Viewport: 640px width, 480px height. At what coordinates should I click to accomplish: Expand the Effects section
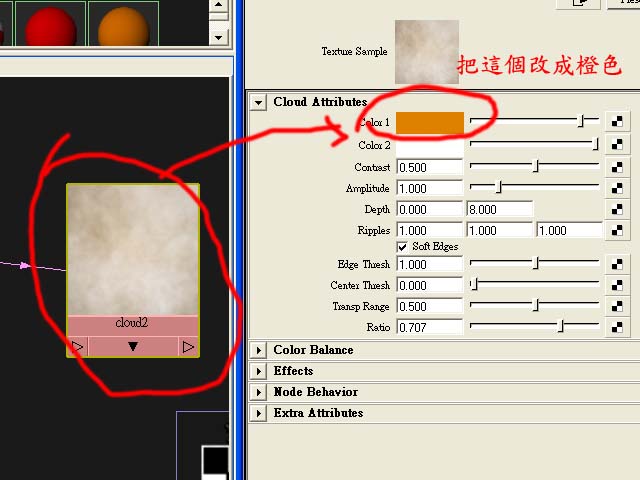click(x=258, y=371)
